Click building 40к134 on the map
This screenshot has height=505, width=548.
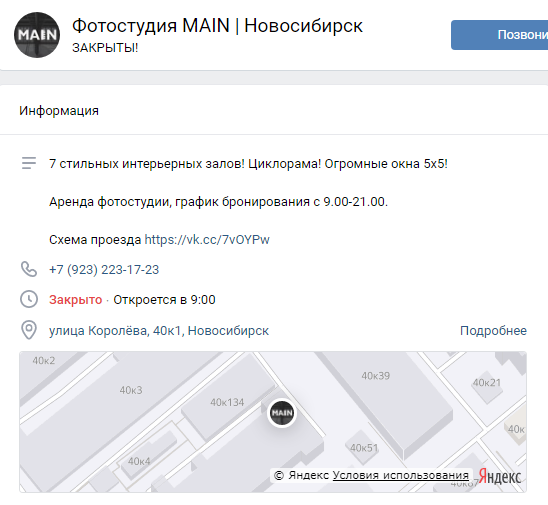tap(227, 403)
